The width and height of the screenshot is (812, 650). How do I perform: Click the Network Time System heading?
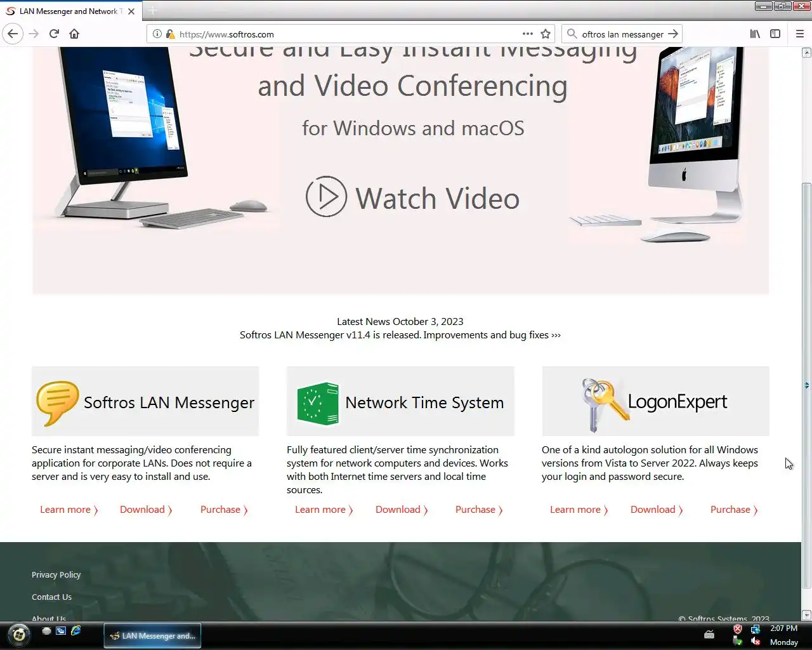(424, 403)
